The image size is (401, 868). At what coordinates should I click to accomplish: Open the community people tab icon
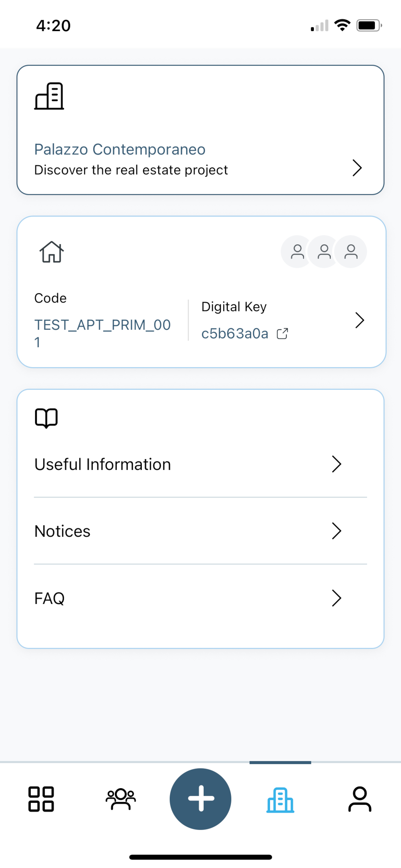pos(121,799)
